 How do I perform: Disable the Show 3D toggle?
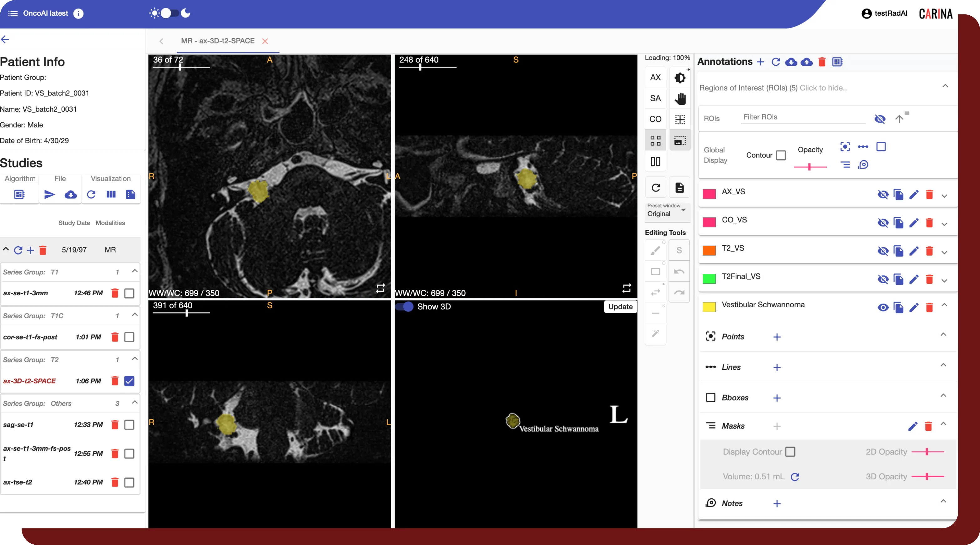coord(405,307)
